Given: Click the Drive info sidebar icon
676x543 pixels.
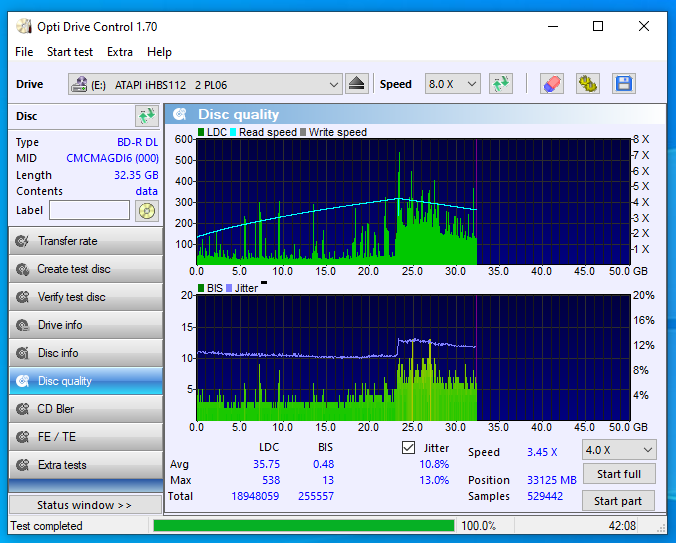Looking at the screenshot, I should click(x=22, y=325).
